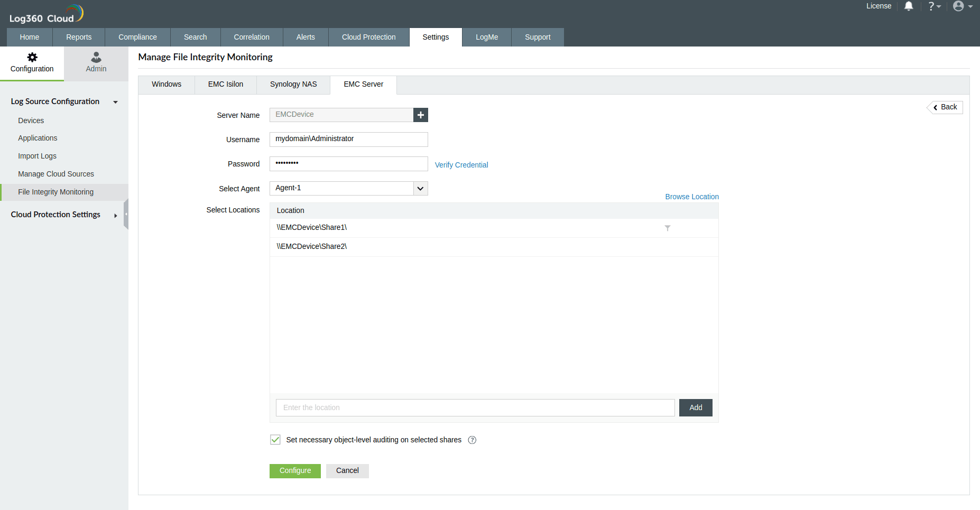Open Applications in the sidebar
This screenshot has width=980, height=510.
tap(38, 138)
